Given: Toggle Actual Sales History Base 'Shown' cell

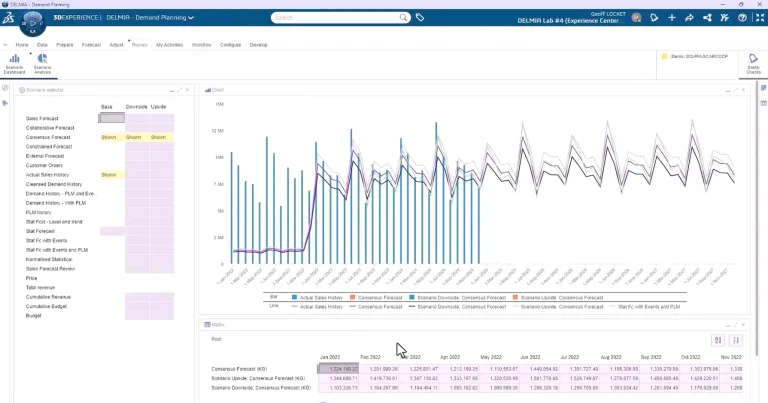Looking at the screenshot, I should [110, 175].
